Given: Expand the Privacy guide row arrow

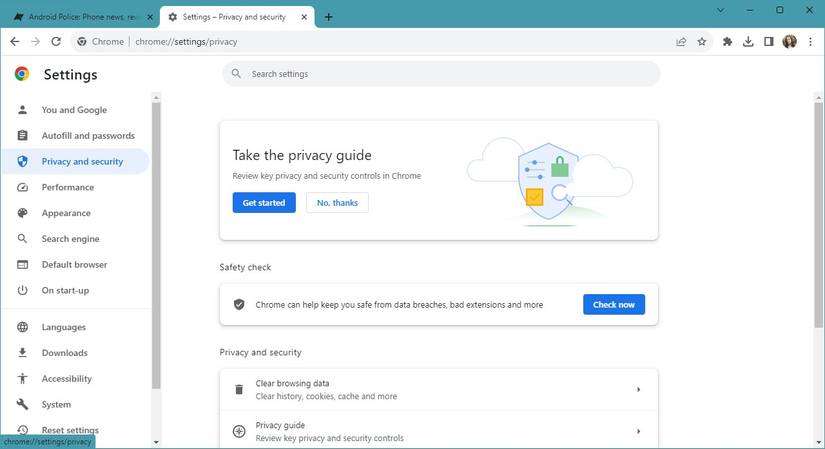Looking at the screenshot, I should pyautogui.click(x=638, y=431).
